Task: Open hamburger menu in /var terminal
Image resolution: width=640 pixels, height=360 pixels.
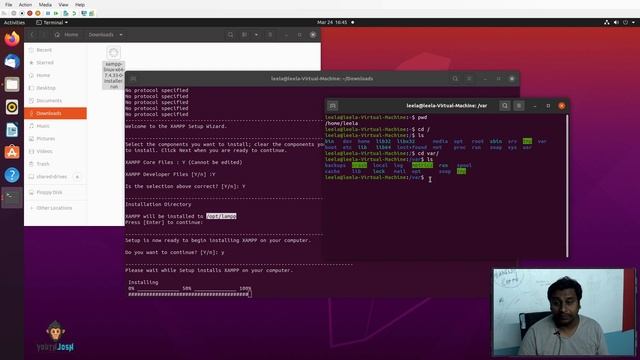Action: [x=519, y=106]
